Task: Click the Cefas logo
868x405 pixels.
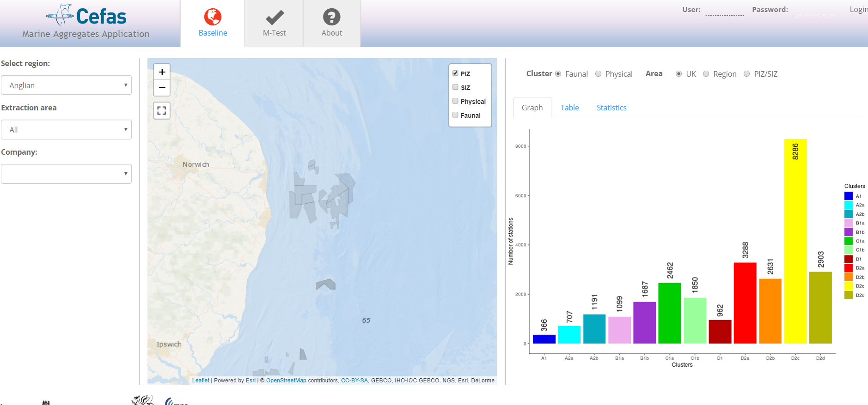Action: click(x=86, y=16)
